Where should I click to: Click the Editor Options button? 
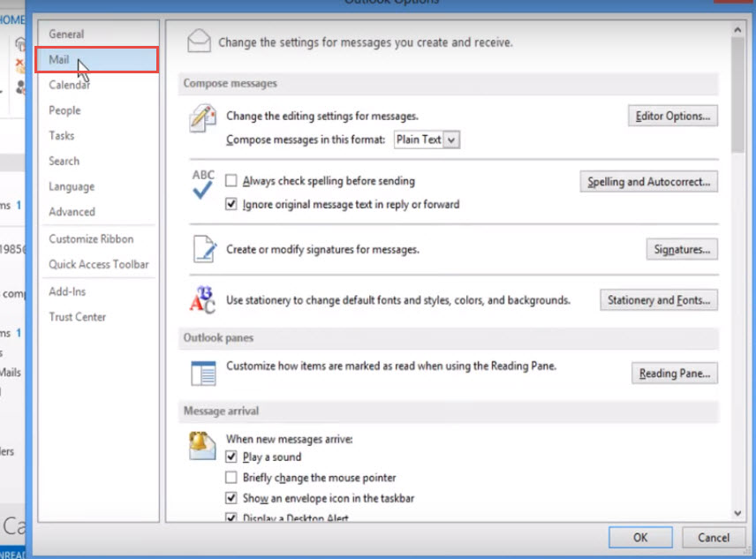pyautogui.click(x=673, y=117)
